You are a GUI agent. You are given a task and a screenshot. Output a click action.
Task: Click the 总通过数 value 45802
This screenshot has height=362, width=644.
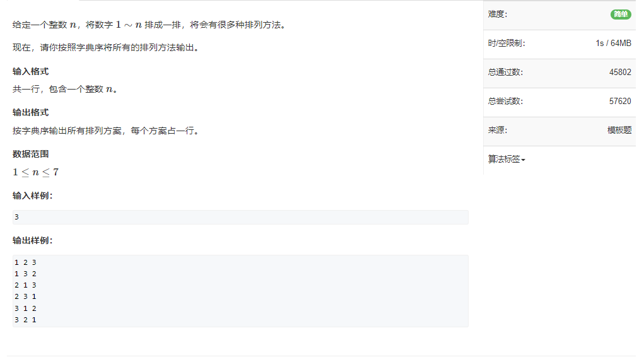pyautogui.click(x=620, y=73)
